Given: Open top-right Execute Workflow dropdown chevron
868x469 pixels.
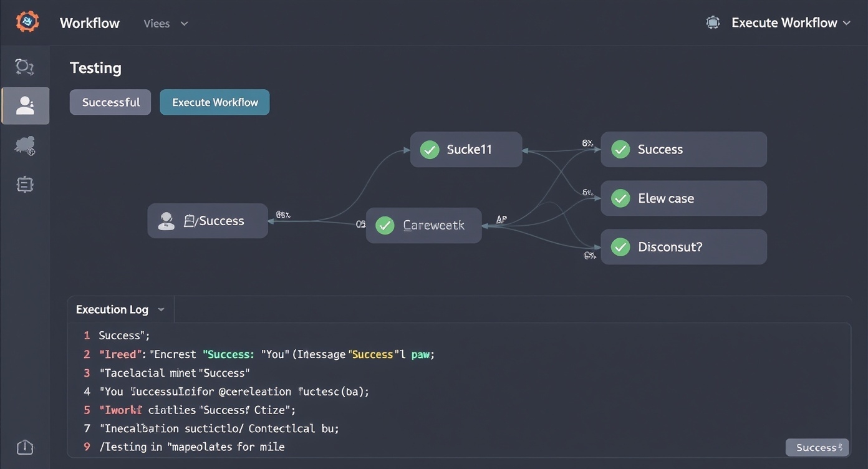Looking at the screenshot, I should click(x=846, y=23).
